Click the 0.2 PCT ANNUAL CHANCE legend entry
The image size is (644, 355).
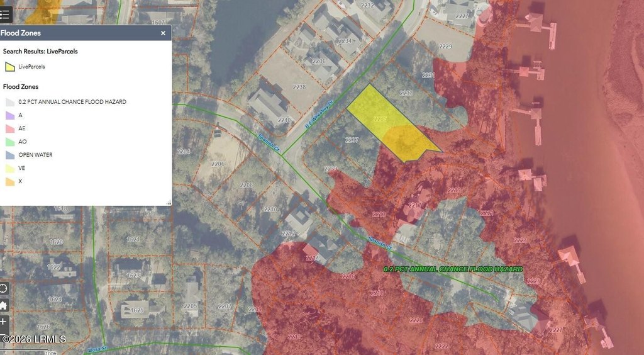72,102
